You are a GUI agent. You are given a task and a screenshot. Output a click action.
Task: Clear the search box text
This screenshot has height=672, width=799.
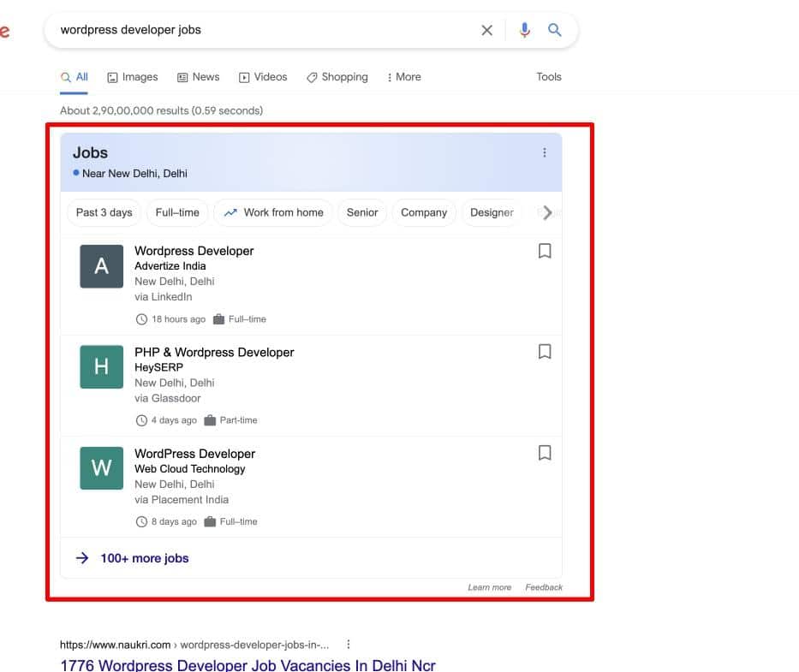click(x=486, y=30)
